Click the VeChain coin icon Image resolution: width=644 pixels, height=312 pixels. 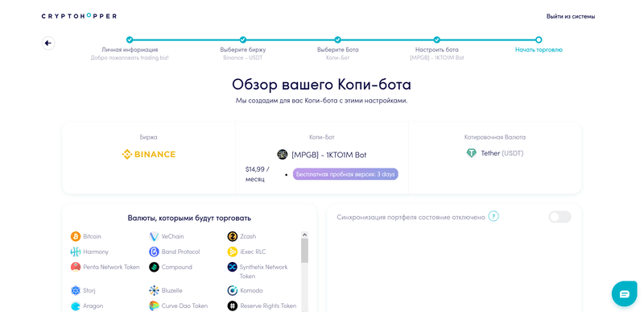(154, 236)
